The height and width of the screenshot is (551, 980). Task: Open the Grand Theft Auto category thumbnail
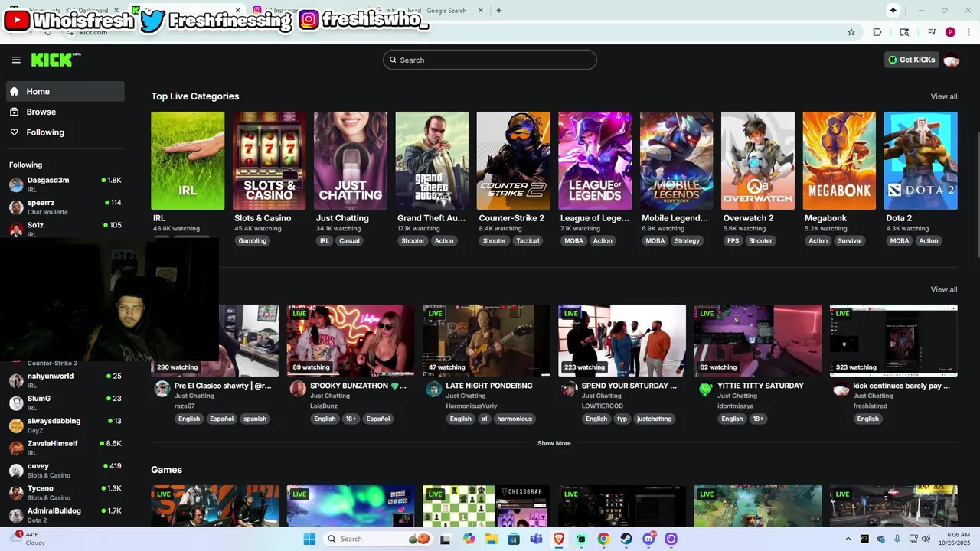[432, 161]
